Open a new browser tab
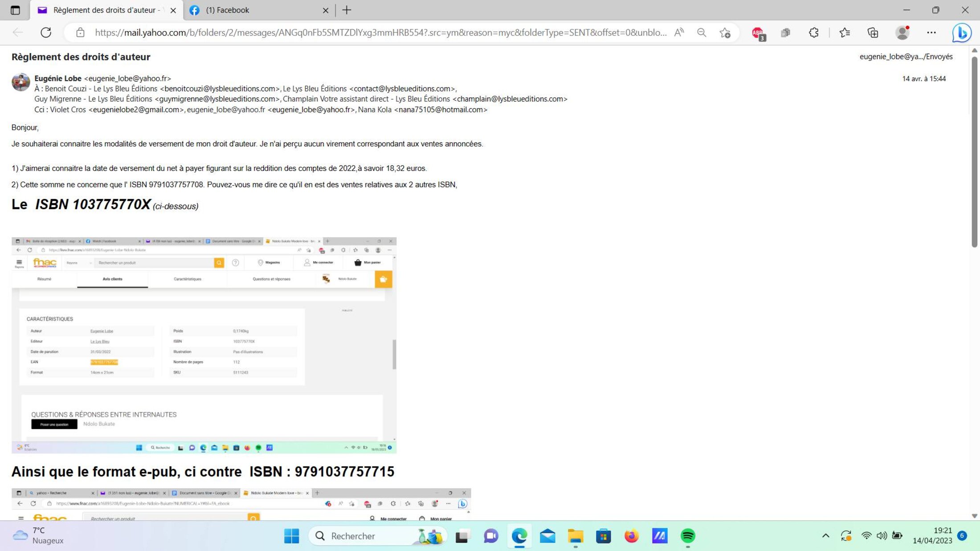980x551 pixels. [x=347, y=10]
